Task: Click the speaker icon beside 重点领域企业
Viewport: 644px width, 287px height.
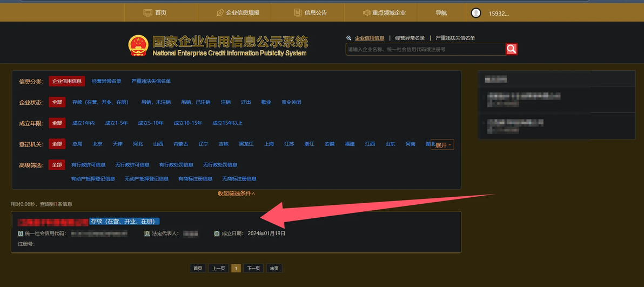Action: coord(367,13)
